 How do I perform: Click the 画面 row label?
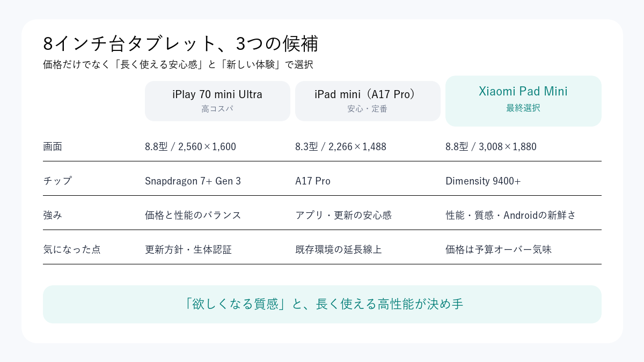[x=53, y=146]
